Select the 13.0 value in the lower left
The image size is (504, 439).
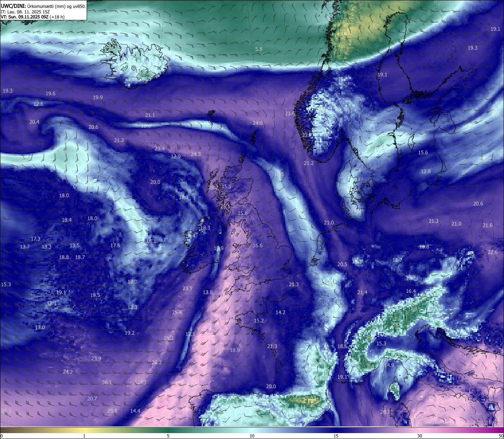[40, 327]
